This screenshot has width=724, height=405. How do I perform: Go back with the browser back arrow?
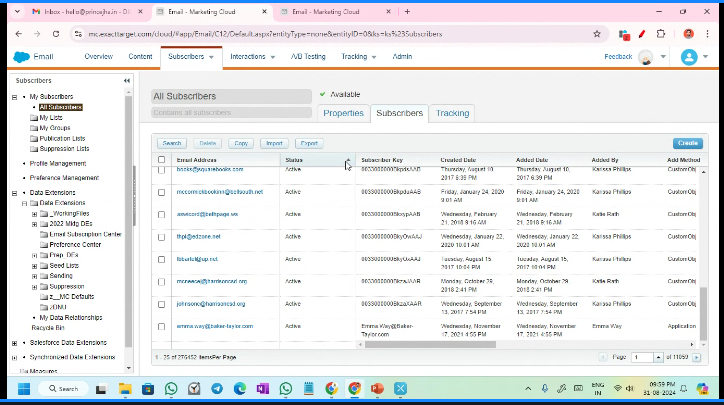click(x=18, y=34)
